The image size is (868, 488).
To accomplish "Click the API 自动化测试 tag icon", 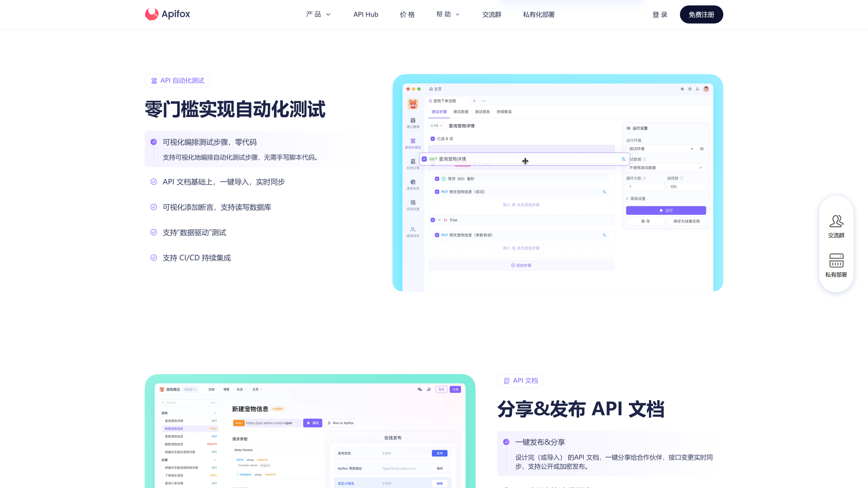I will [154, 81].
